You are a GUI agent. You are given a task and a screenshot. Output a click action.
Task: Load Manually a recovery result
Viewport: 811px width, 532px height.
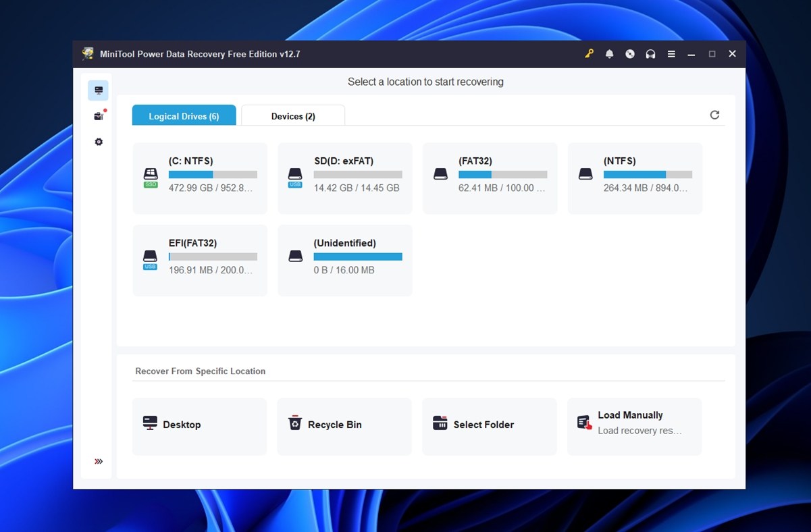(634, 422)
